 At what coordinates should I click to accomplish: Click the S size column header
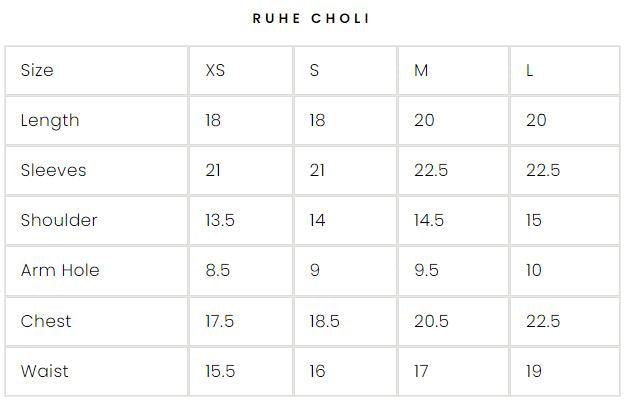click(x=314, y=70)
